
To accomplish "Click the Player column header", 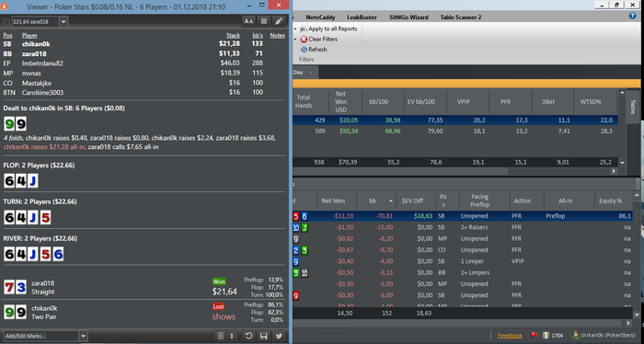I will coord(29,35).
